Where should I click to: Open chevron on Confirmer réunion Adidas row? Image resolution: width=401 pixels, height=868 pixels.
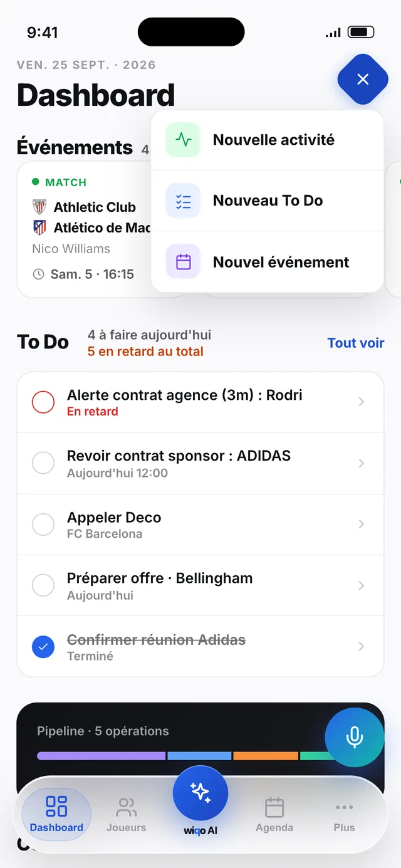[361, 646]
